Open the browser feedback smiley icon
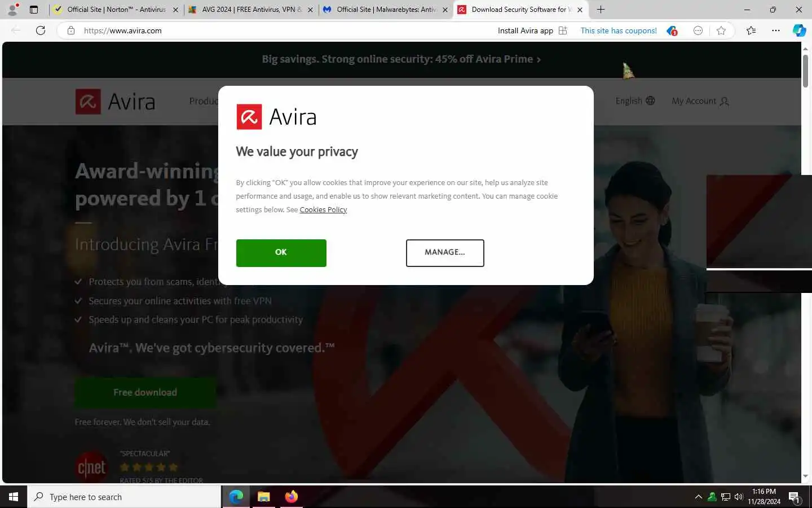This screenshot has width=812, height=508. 698,30
